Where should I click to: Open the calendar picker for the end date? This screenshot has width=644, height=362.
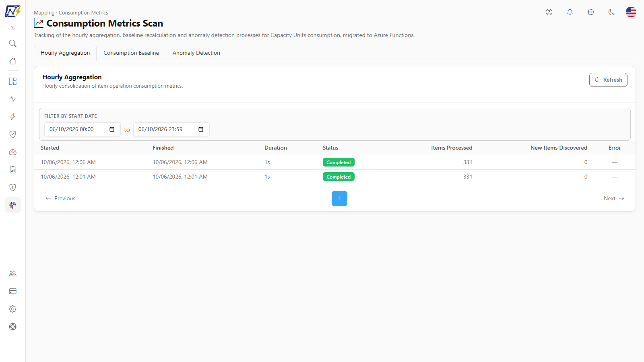tap(201, 129)
